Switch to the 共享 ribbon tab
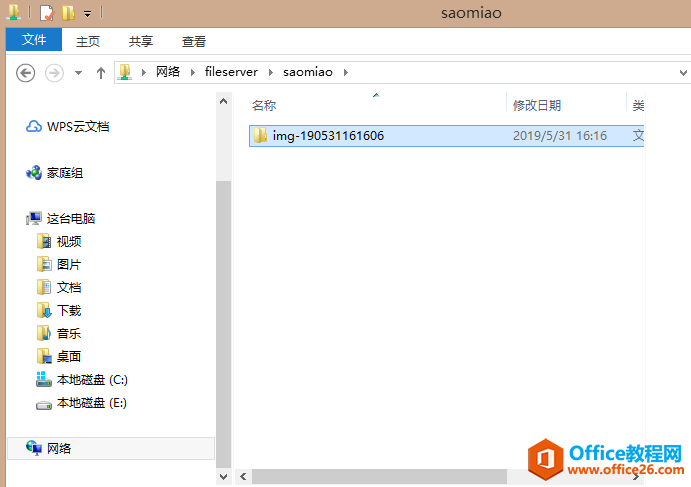Image resolution: width=691 pixels, height=487 pixels. tap(141, 41)
